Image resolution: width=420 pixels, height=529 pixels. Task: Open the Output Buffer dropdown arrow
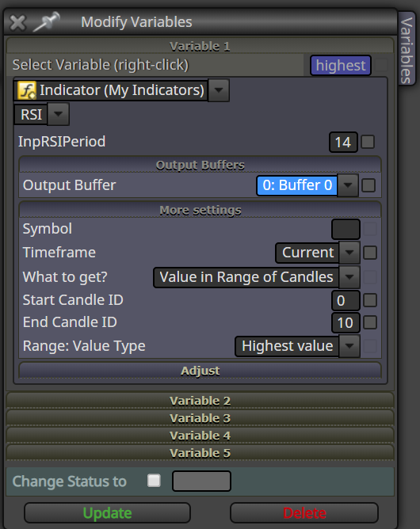pos(348,185)
